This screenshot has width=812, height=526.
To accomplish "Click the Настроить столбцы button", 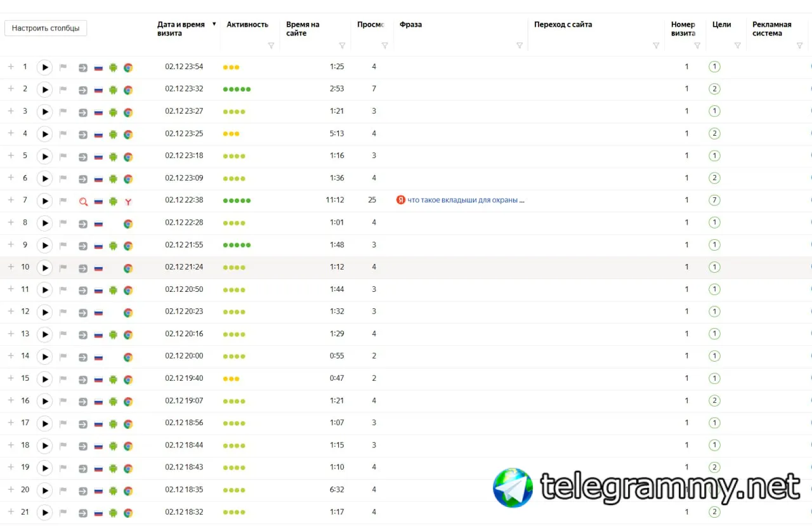I will click(x=46, y=28).
